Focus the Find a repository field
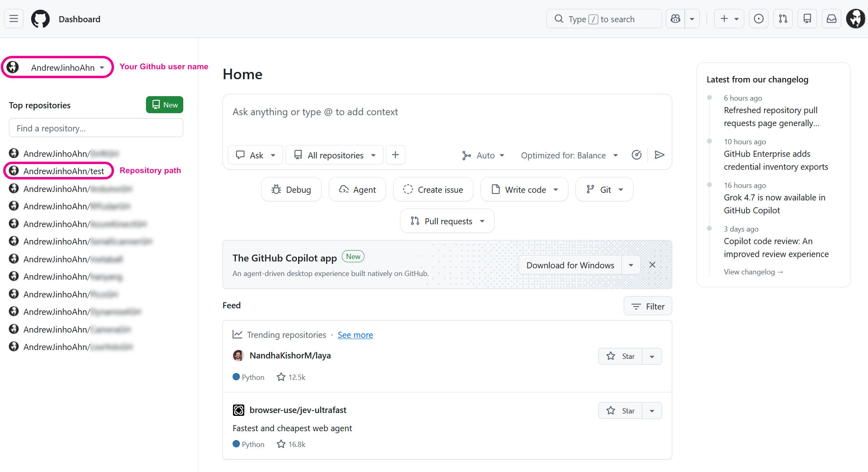868x472 pixels. [x=96, y=128]
